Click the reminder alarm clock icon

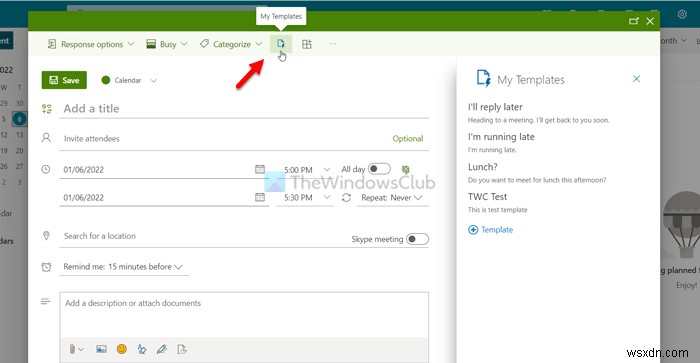coord(46,267)
